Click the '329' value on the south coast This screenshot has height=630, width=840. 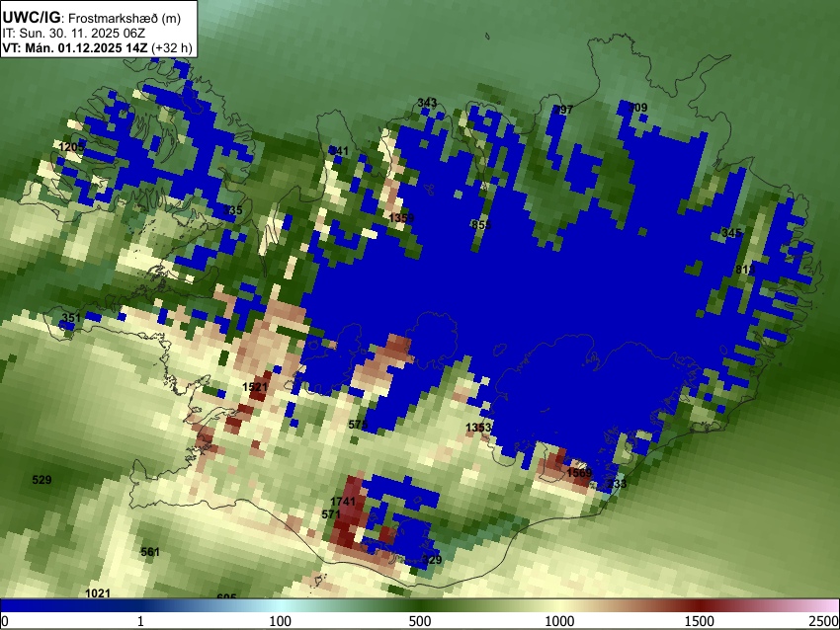pos(432,560)
